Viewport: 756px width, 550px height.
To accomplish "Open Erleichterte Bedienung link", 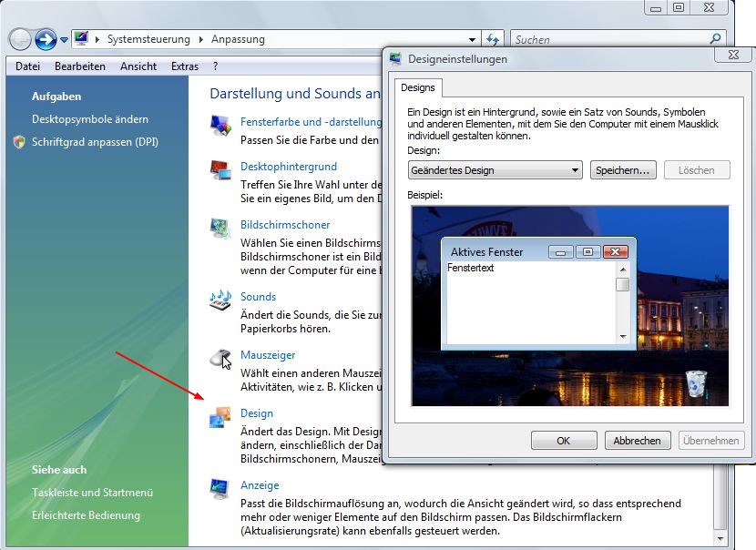I will [86, 514].
